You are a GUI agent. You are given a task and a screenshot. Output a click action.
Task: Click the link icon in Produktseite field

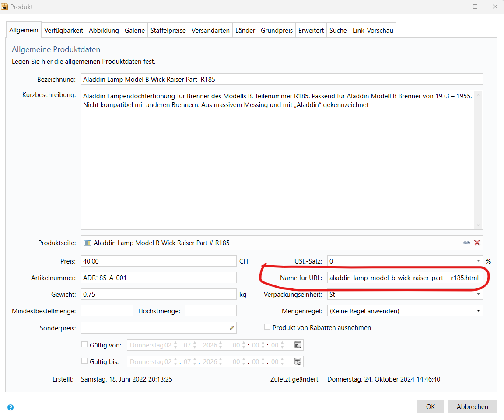(x=467, y=243)
